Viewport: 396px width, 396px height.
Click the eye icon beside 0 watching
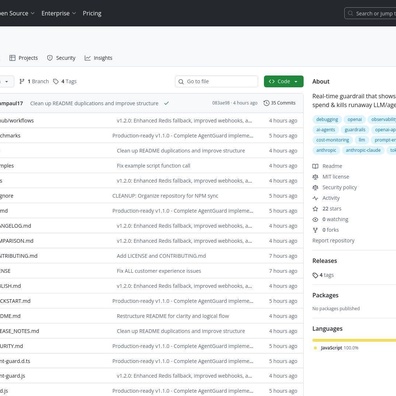315,219
